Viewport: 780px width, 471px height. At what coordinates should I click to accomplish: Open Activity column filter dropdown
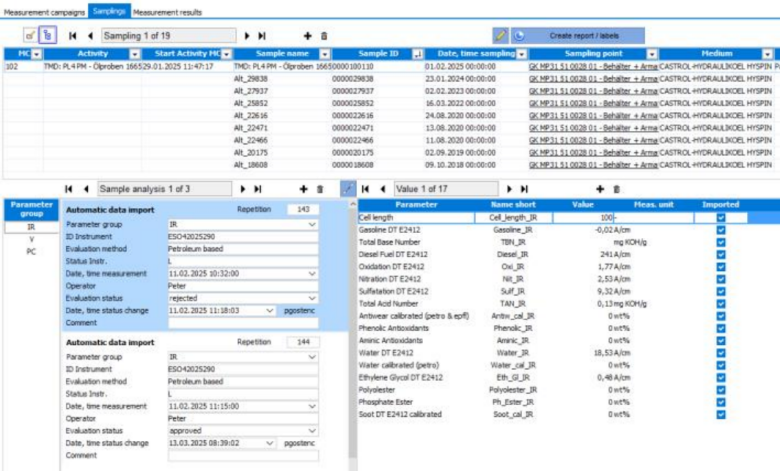tap(134, 54)
